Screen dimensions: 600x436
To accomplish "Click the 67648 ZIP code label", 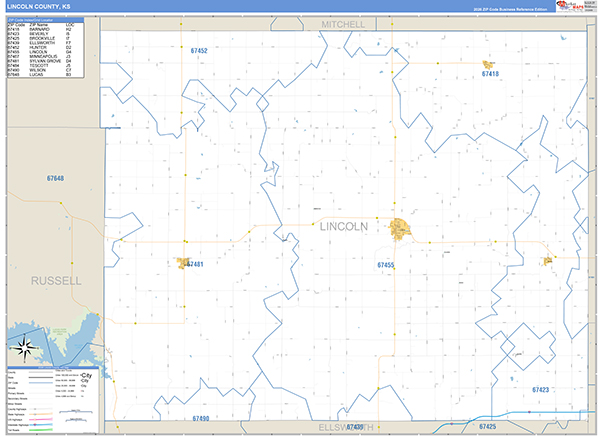I will [55, 178].
